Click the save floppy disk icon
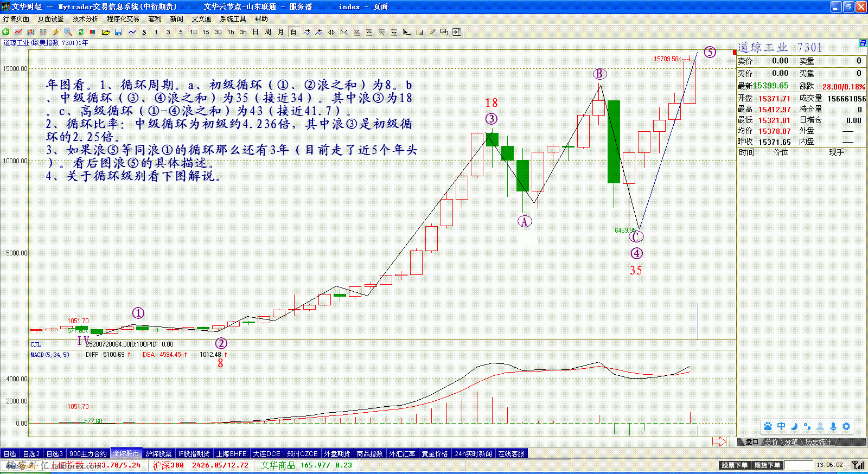 coord(118,32)
